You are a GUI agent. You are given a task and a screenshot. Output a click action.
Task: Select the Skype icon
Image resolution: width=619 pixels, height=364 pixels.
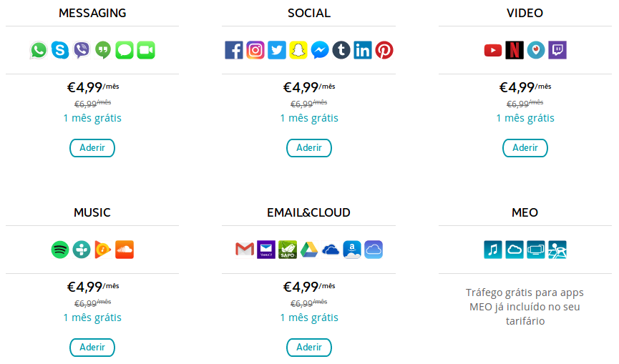(x=60, y=50)
